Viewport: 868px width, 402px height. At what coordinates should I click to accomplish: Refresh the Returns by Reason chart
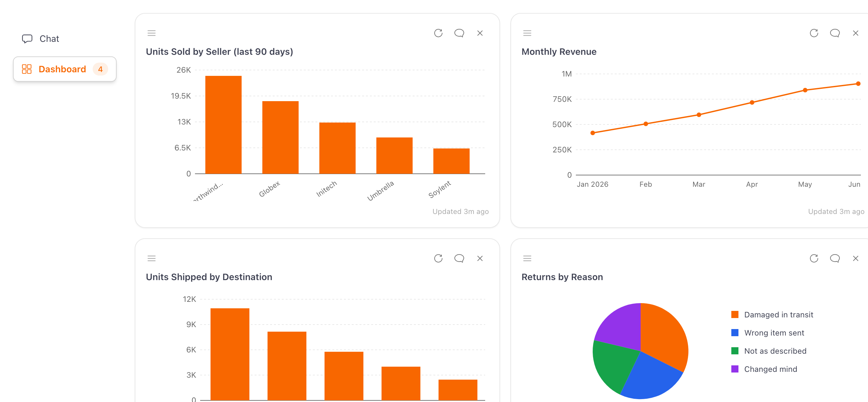(x=814, y=258)
